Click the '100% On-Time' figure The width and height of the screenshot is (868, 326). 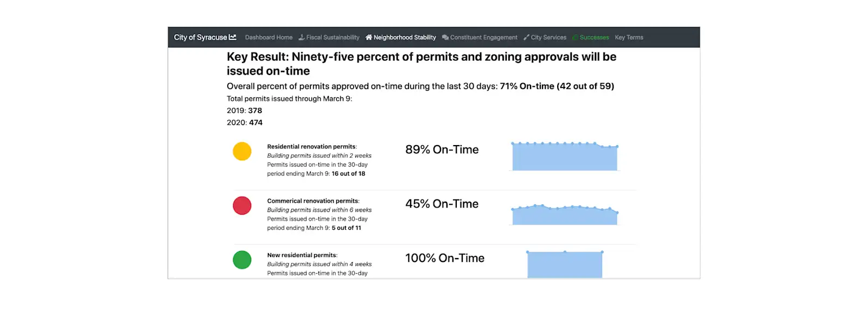pos(445,258)
